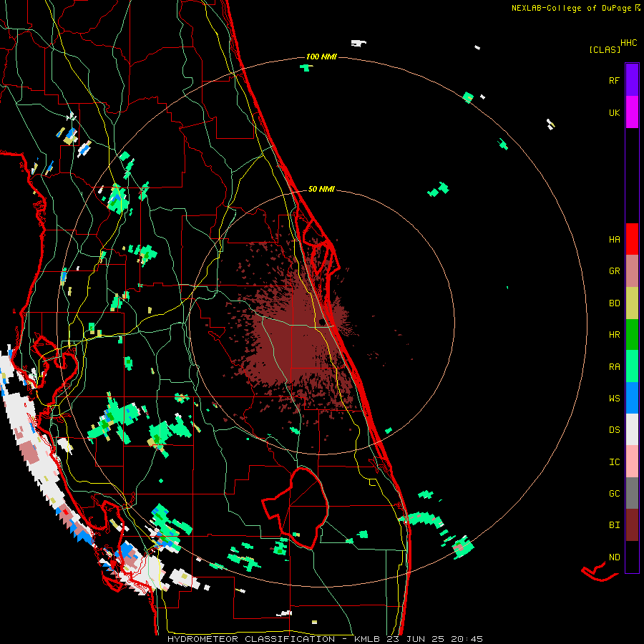
Task: Click the DS white legend swatch
Action: (632, 429)
